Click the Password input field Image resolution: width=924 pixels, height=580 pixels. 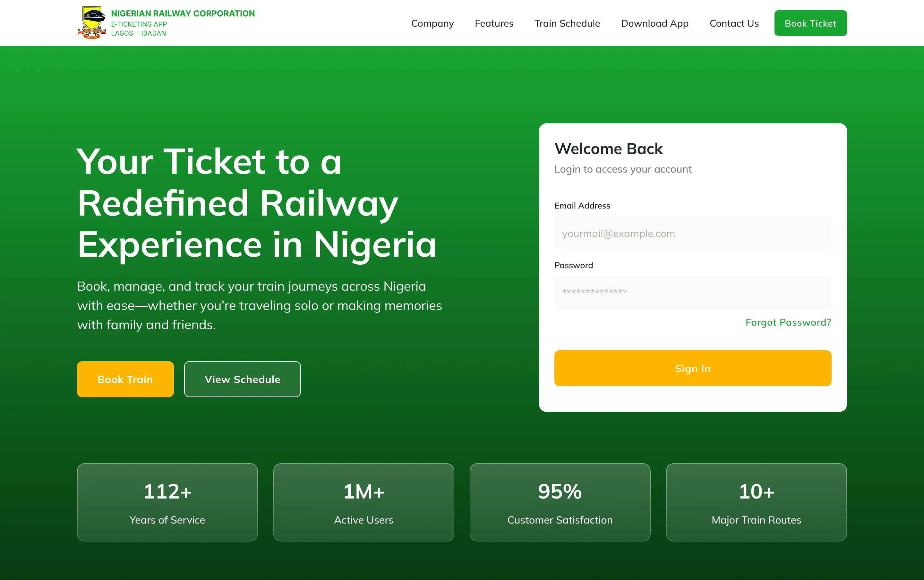[692, 292]
